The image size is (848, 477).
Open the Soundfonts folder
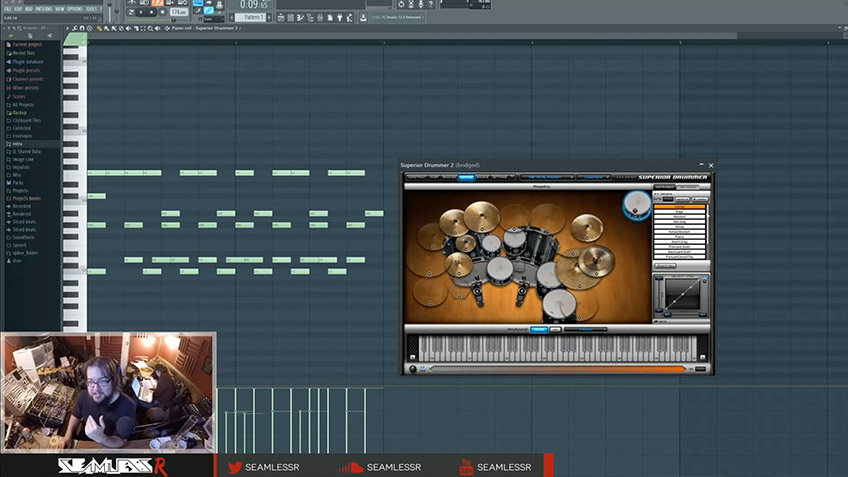[23, 237]
